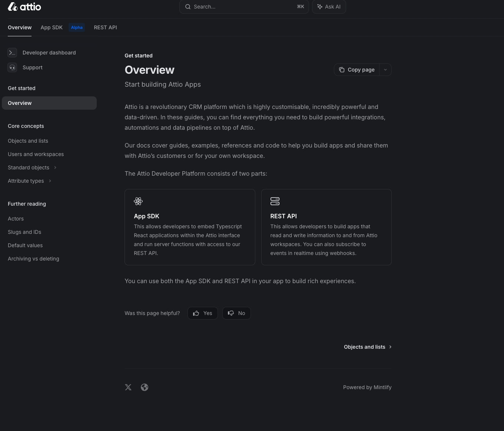Click the App SDK atom icon
The width and height of the screenshot is (504, 431).
point(138,201)
